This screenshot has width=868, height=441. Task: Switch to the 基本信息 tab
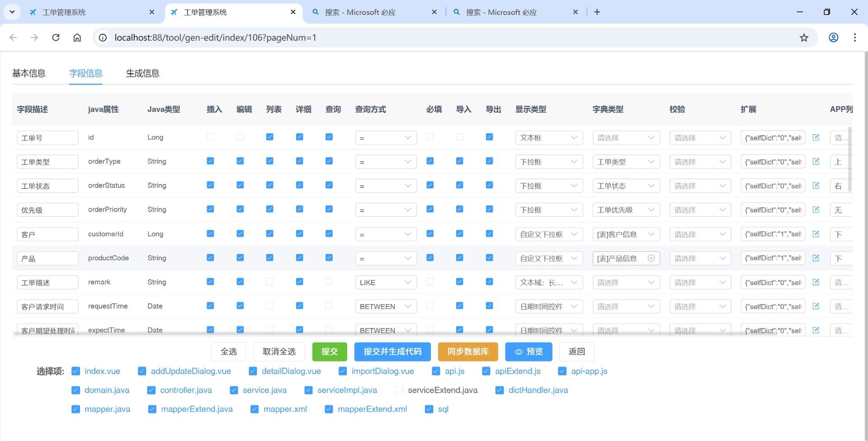pyautogui.click(x=29, y=73)
